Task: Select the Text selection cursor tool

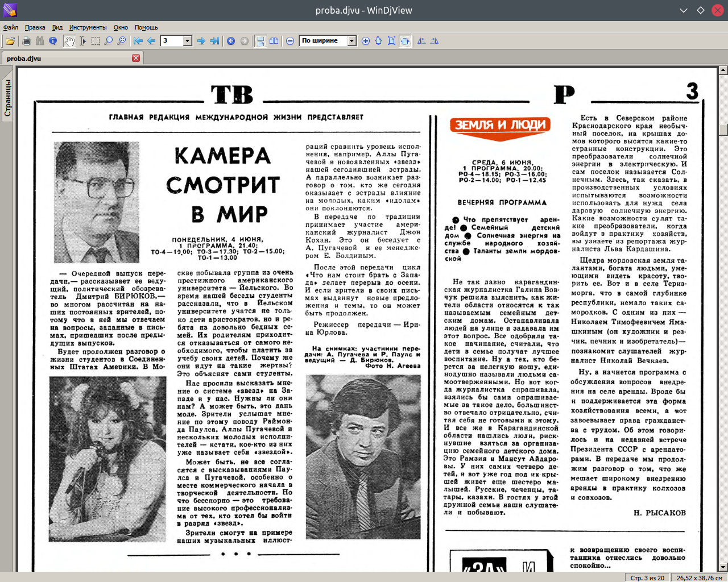Action: click(x=82, y=41)
